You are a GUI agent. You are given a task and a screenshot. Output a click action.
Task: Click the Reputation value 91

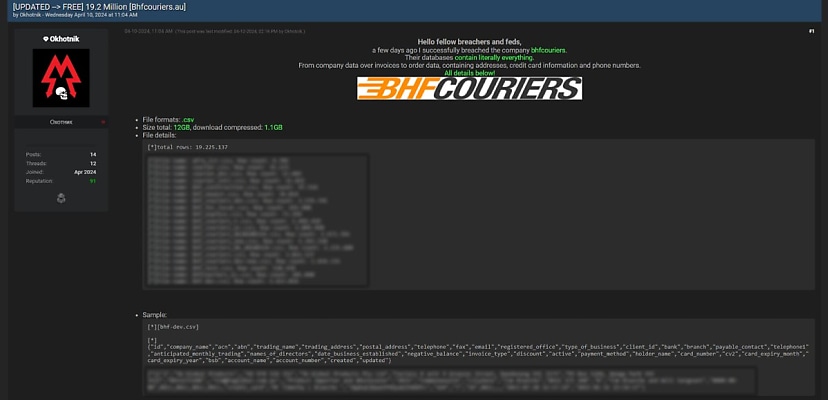pyautogui.click(x=93, y=181)
